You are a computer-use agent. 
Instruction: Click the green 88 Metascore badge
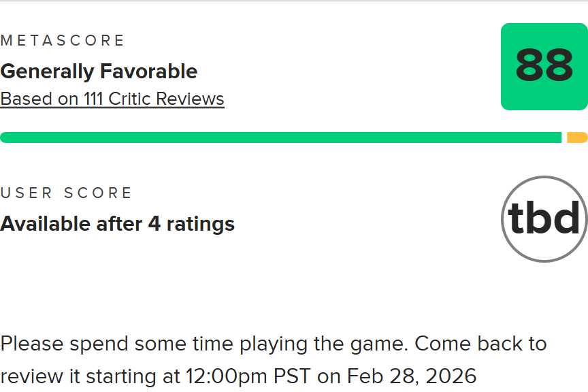pos(544,67)
